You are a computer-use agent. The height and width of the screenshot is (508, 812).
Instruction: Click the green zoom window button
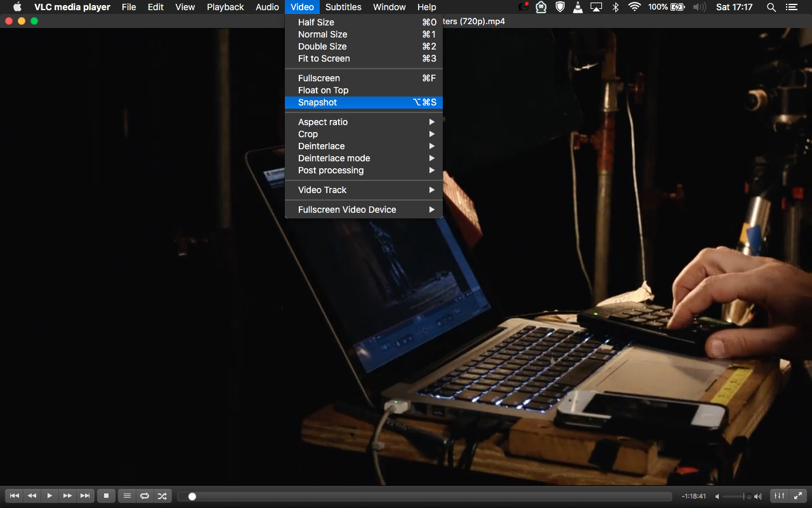[34, 21]
